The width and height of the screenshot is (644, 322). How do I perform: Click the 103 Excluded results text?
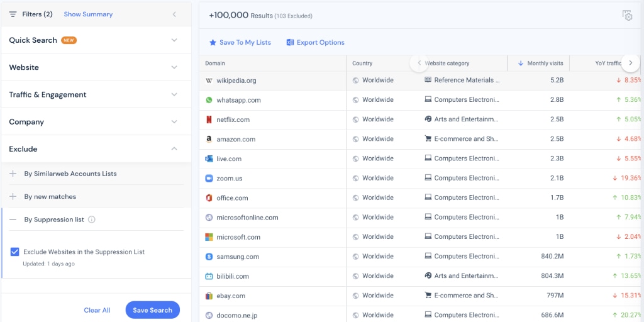[294, 16]
